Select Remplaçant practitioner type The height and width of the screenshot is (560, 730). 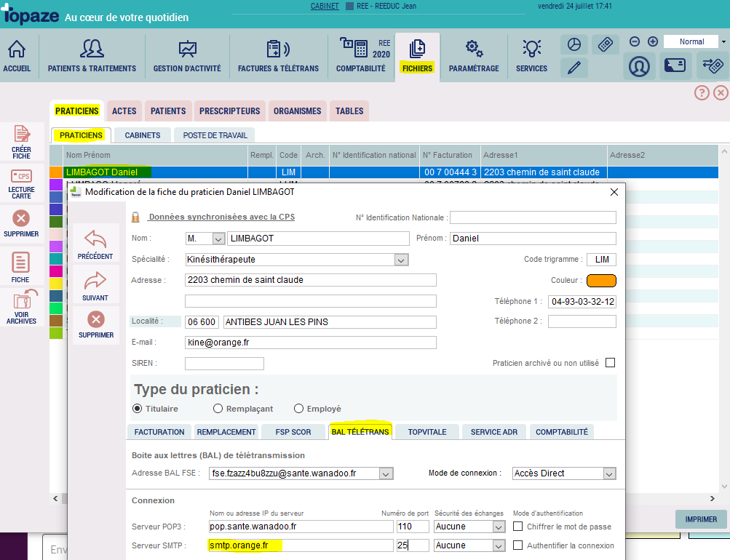[218, 409]
